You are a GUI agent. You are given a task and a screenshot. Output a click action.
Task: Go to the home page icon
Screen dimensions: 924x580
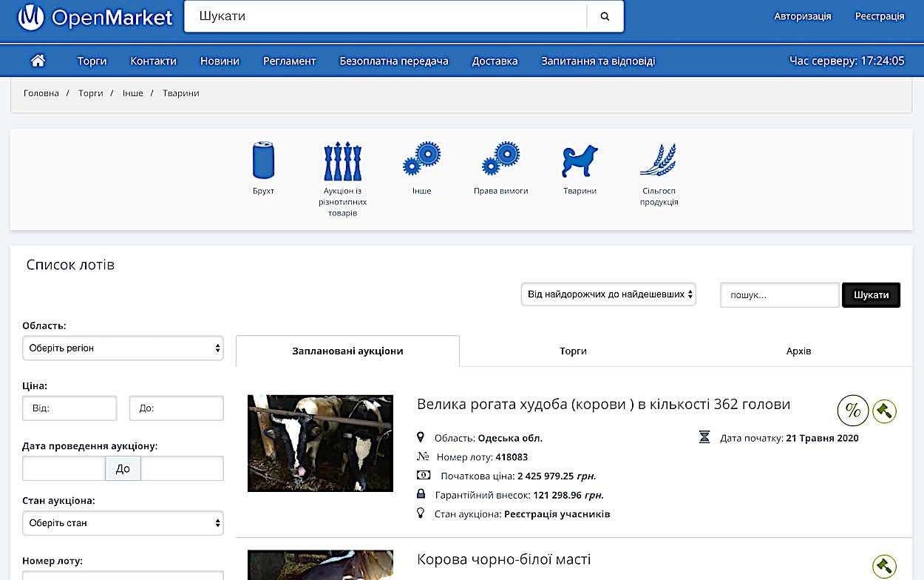[x=38, y=61]
